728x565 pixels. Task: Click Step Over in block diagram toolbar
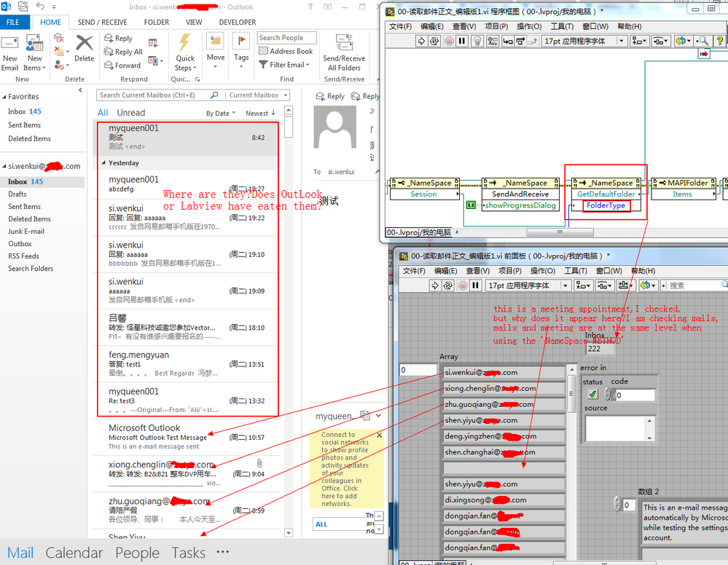[x=520, y=42]
